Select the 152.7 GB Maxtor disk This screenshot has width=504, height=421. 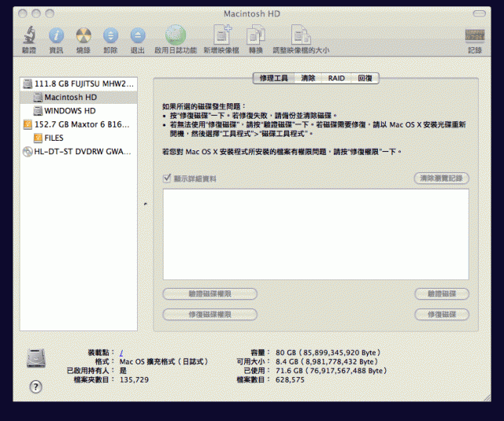(79, 124)
